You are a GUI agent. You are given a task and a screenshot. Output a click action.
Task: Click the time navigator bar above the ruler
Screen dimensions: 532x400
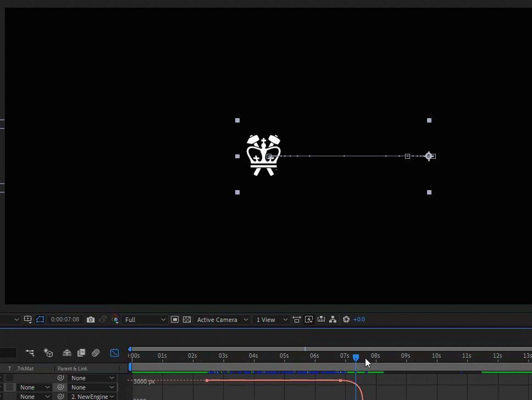(332, 349)
